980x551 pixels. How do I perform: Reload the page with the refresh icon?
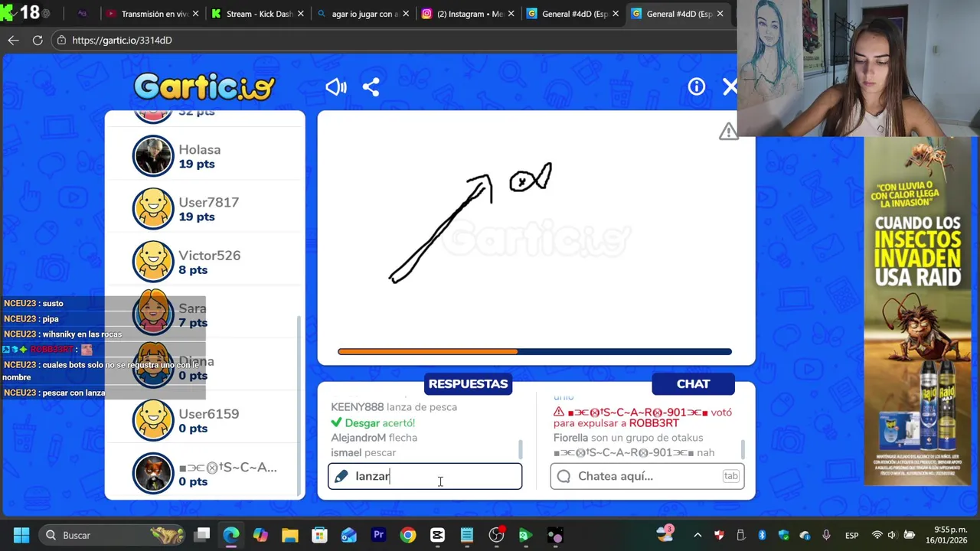(x=38, y=40)
